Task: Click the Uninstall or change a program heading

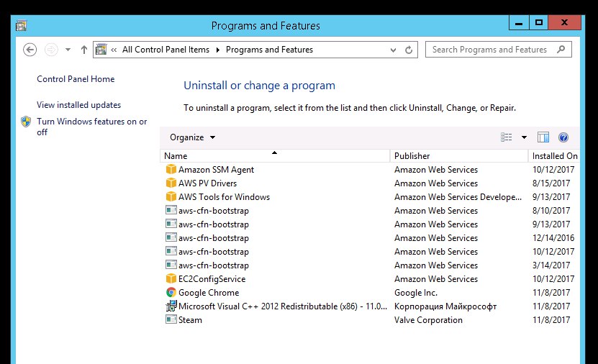Action: tap(259, 86)
